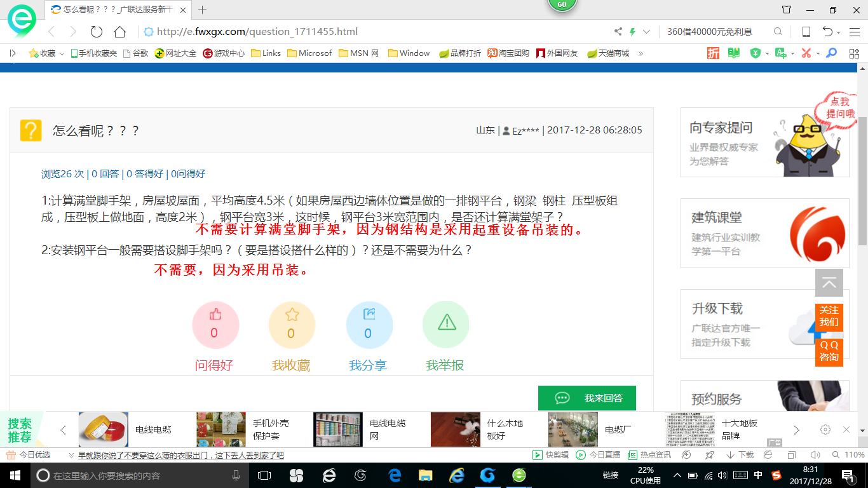Open the Task View taskbar button
Viewport: 868px width, 488px height.
coord(264,475)
